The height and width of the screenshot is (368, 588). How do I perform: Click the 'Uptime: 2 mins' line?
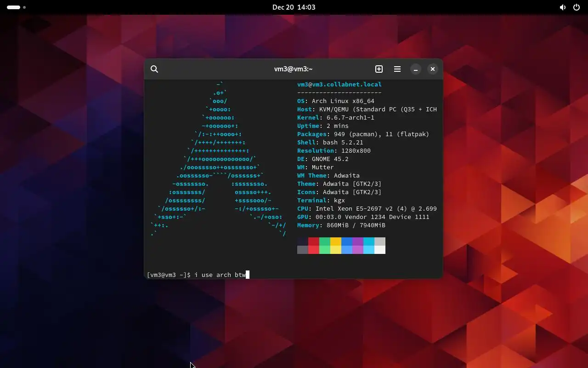pyautogui.click(x=323, y=126)
